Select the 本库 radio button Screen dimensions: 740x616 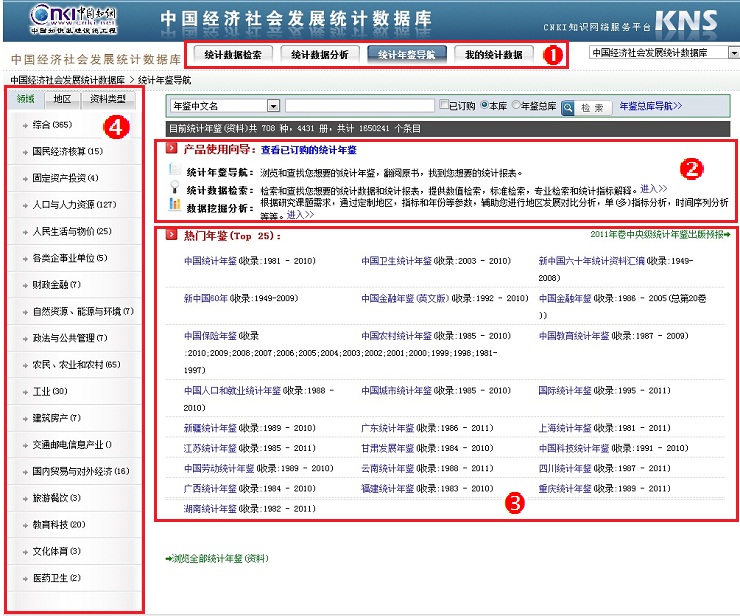tap(485, 105)
